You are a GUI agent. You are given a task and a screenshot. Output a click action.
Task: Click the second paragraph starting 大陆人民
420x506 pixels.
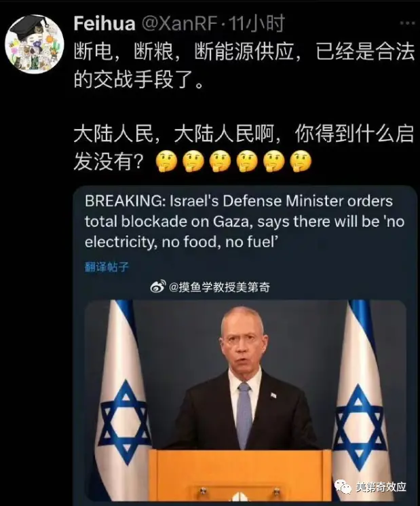point(244,147)
